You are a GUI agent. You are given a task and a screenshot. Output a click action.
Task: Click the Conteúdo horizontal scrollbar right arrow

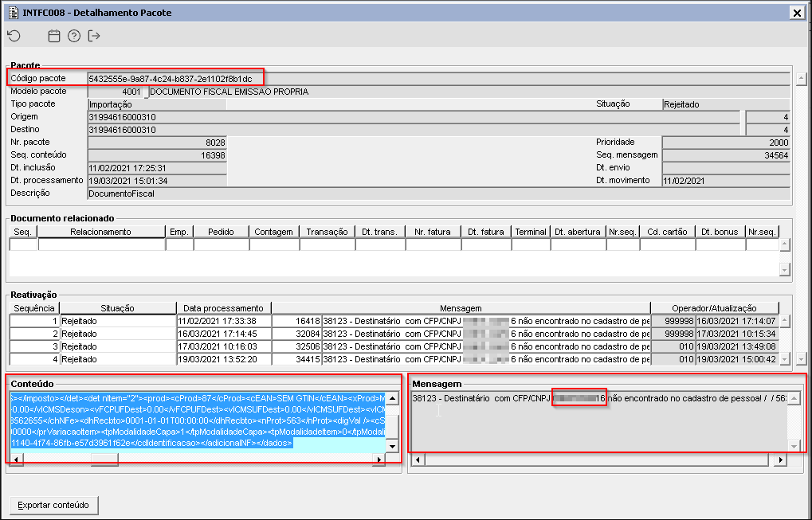379,459
